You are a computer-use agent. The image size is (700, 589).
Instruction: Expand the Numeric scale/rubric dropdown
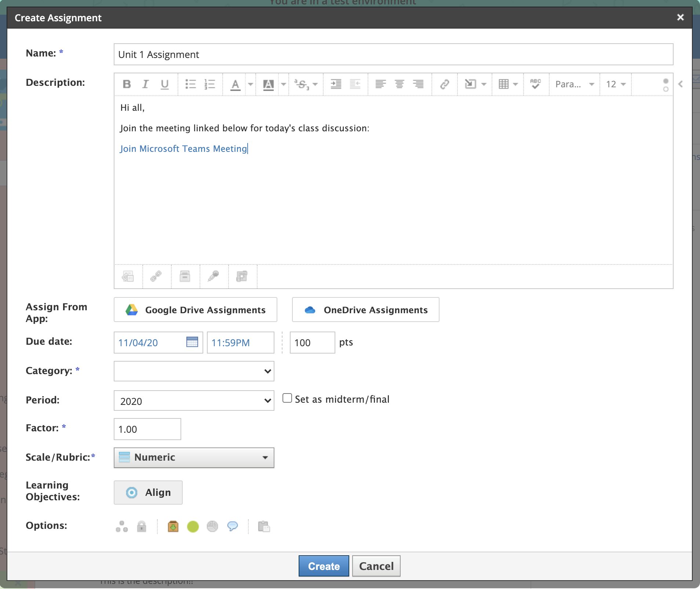[194, 458]
